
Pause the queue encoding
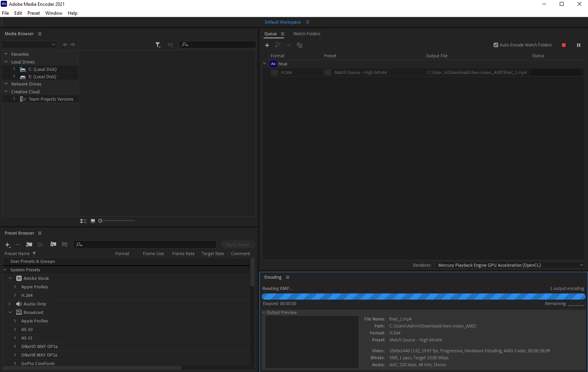pyautogui.click(x=579, y=45)
